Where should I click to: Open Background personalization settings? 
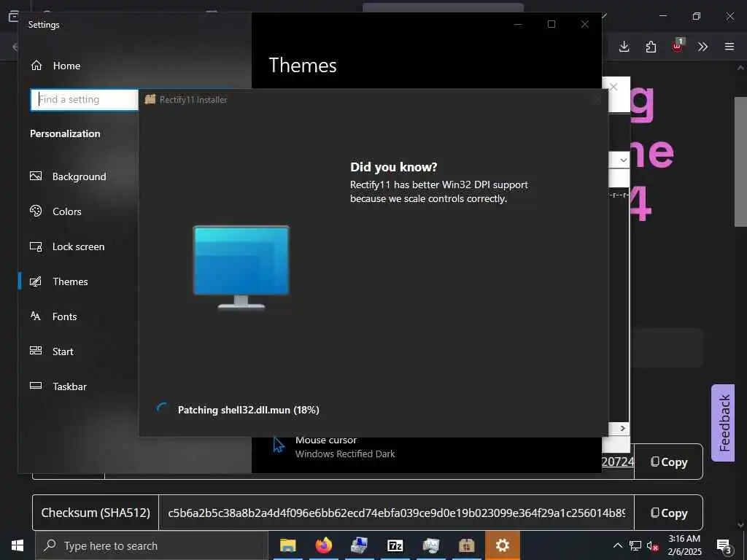point(78,176)
